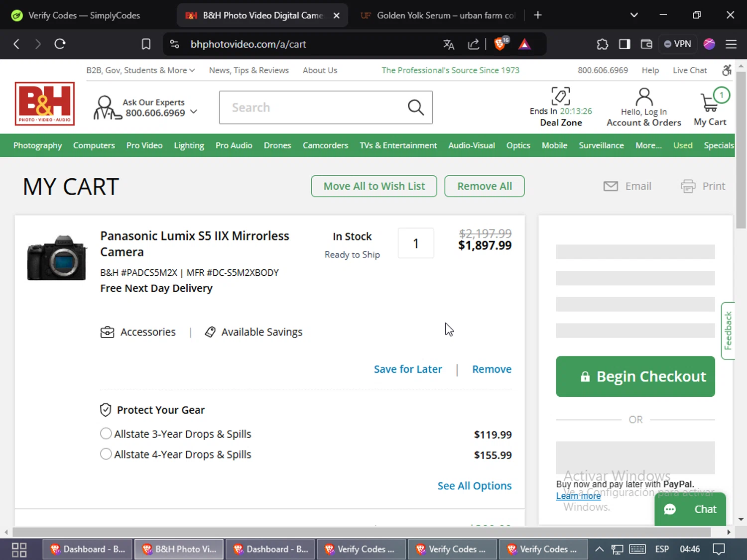
Task: Open the Computers category
Action: click(94, 145)
